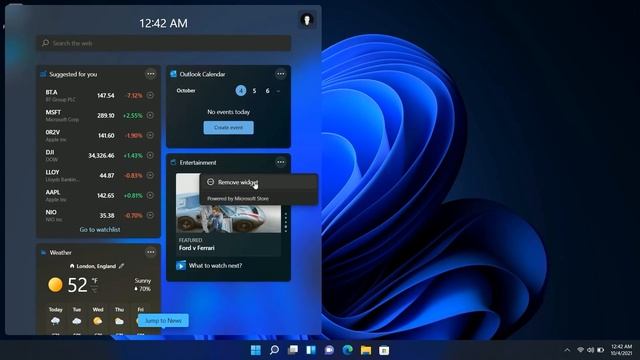Click the Create event button
The width and height of the screenshot is (640, 360).
pyautogui.click(x=228, y=127)
